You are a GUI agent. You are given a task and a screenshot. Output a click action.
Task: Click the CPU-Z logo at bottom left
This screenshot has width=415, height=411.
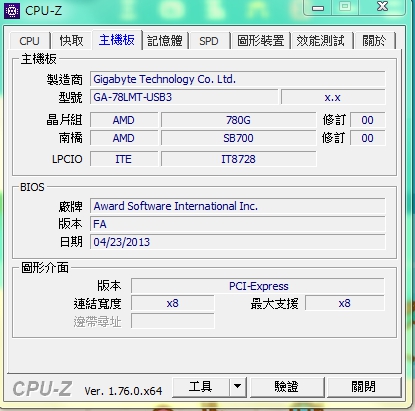point(42,389)
